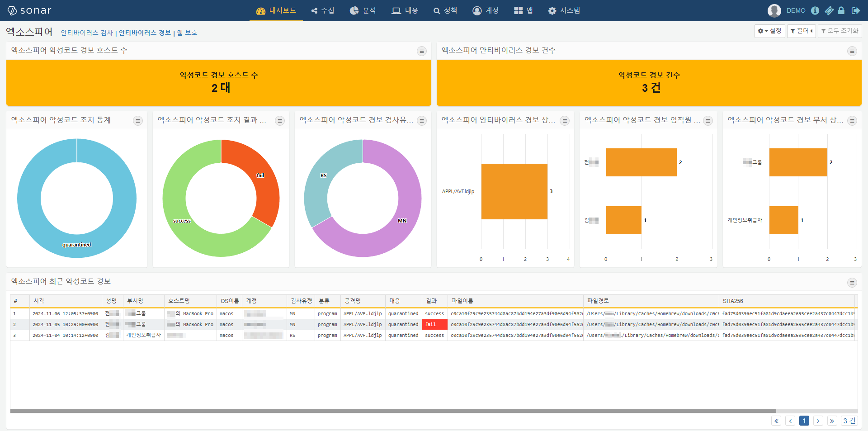Viewport: 868px width, 431px height.
Task: Sort by 파일경로 column header
Action: point(651,301)
